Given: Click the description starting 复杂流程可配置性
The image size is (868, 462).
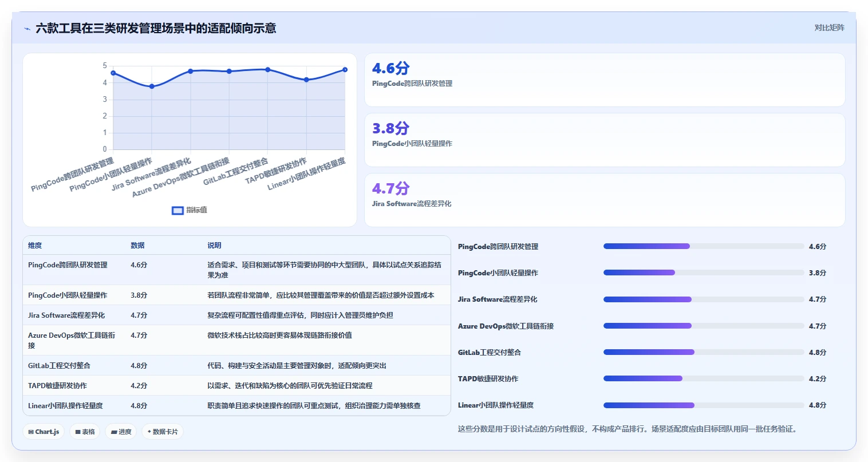Looking at the screenshot, I should (300, 315).
